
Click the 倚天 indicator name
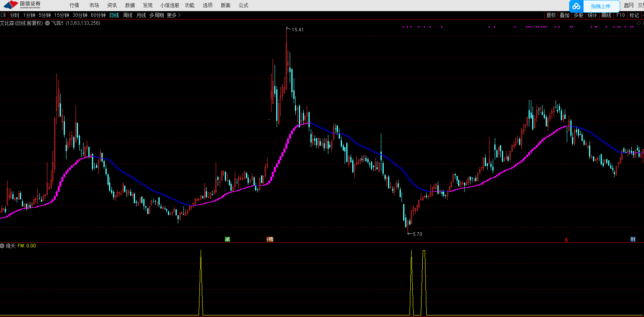click(x=10, y=246)
